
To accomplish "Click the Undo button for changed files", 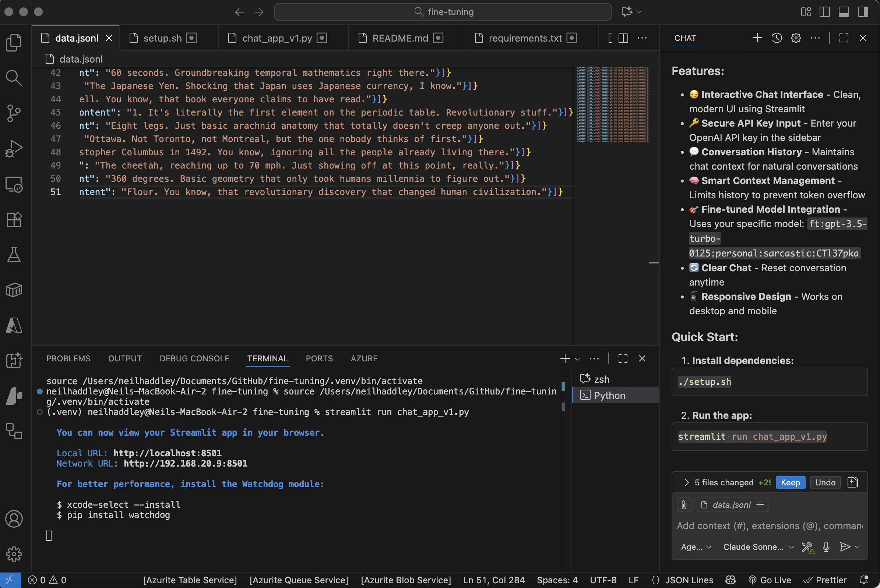I will coord(824,482).
